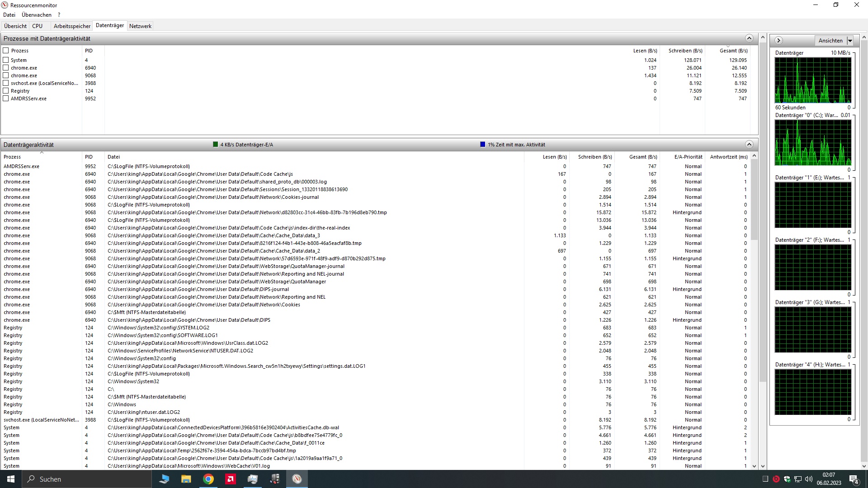Select all processes via Prozess header checkbox

pos(6,51)
